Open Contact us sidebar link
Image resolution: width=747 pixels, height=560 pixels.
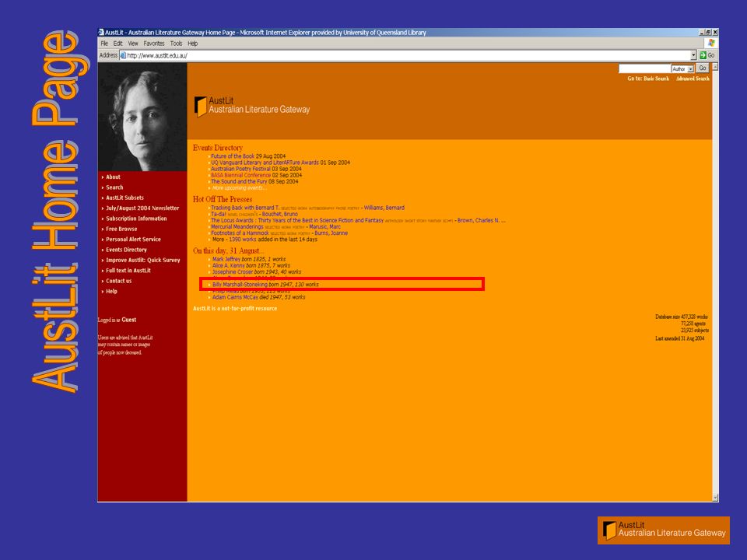[118, 281]
